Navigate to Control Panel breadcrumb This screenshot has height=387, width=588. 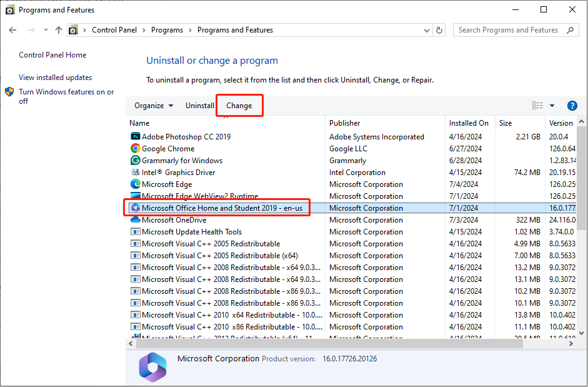point(114,30)
